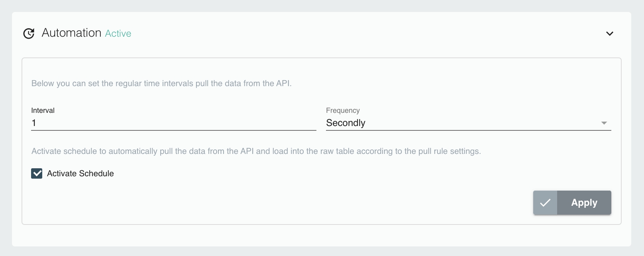Click the Automation section title
This screenshot has height=256, width=644.
point(71,33)
